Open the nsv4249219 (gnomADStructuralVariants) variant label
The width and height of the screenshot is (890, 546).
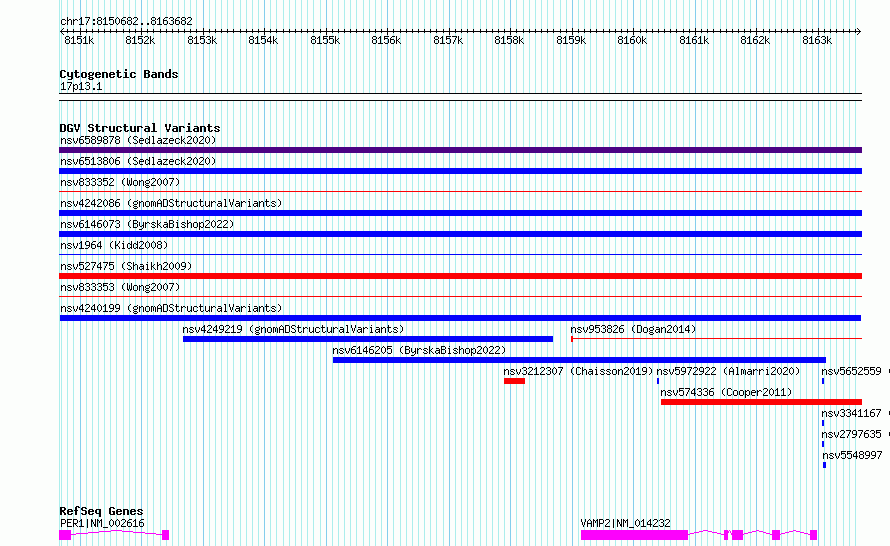pos(293,329)
